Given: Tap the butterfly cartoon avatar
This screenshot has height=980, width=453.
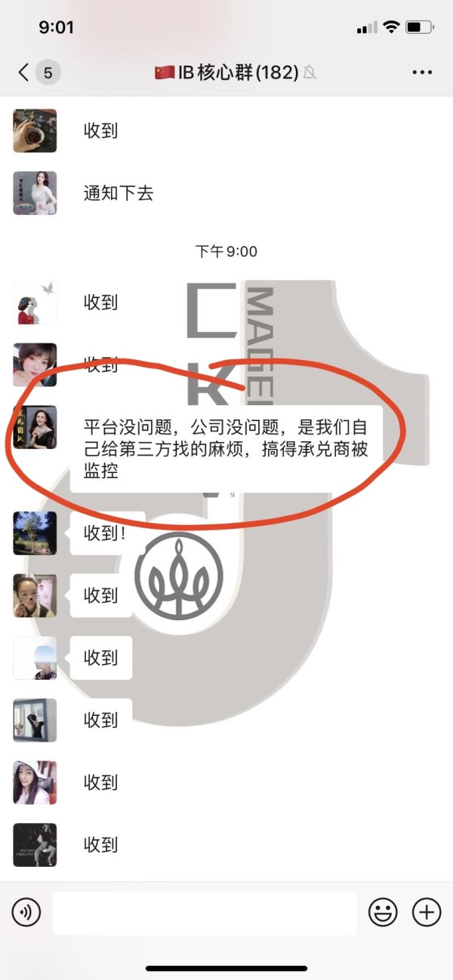Looking at the screenshot, I should pyautogui.click(x=35, y=303).
